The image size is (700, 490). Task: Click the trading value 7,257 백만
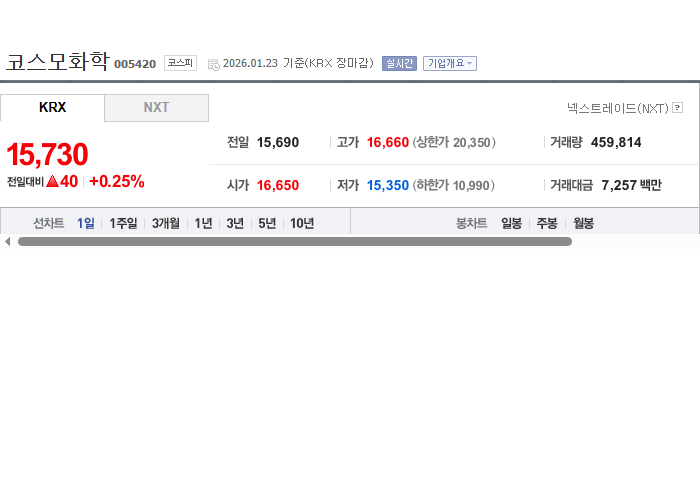(631, 185)
